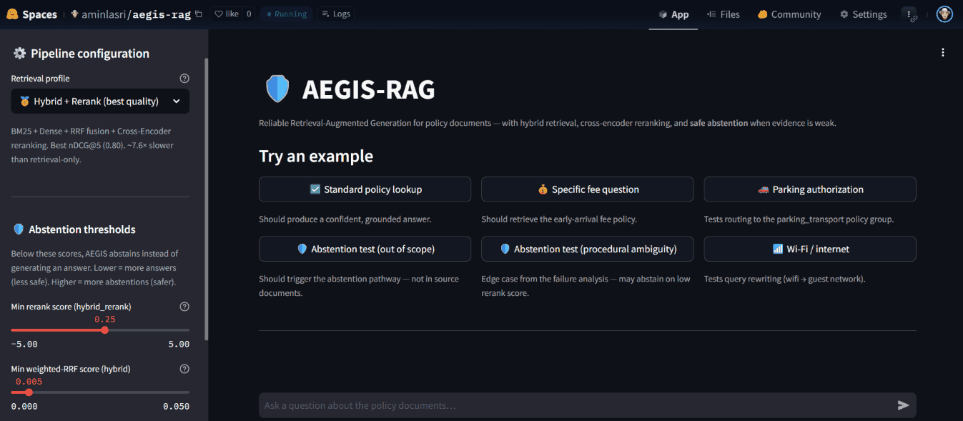Click the Running status badge
This screenshot has width=963, height=421.
click(287, 14)
